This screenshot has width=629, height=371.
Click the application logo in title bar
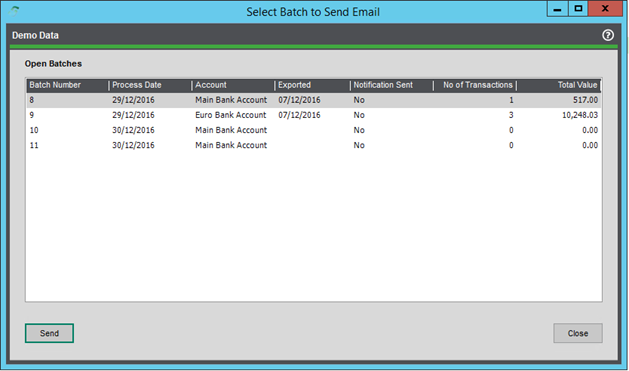14,11
